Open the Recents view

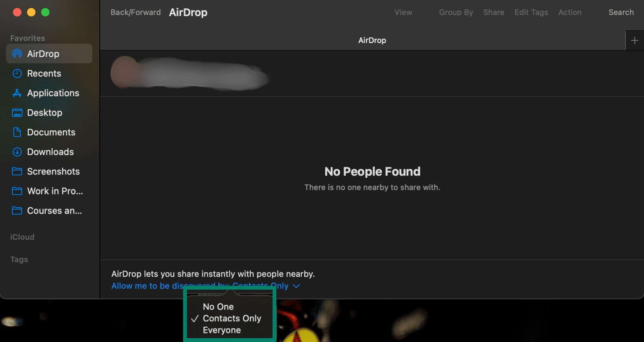44,73
